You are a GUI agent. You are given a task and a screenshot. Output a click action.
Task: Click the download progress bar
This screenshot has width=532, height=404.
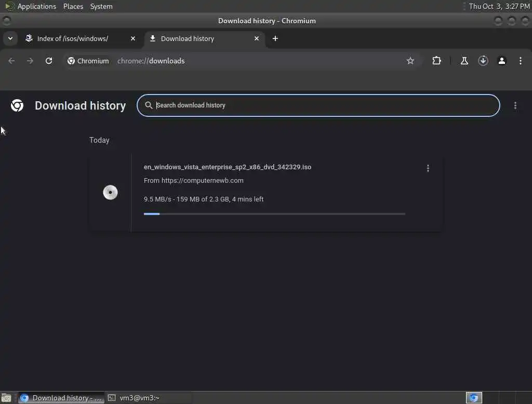(274, 214)
